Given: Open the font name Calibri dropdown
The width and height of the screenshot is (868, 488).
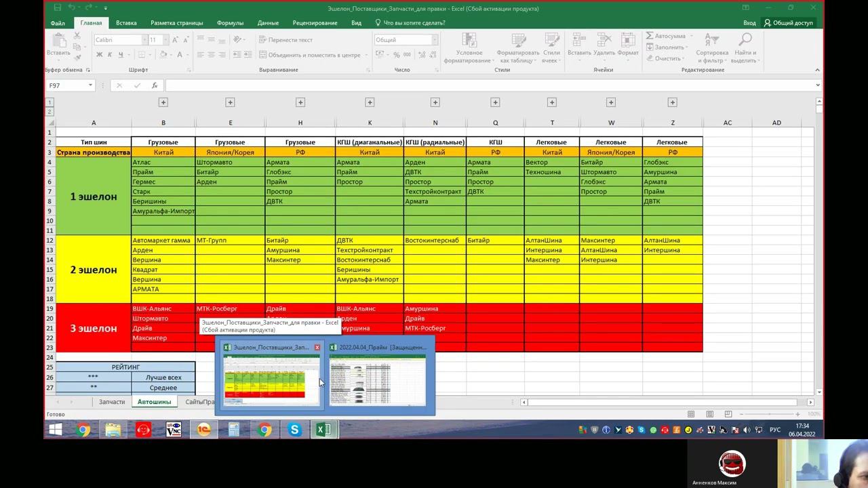Looking at the screenshot, I should pos(144,40).
